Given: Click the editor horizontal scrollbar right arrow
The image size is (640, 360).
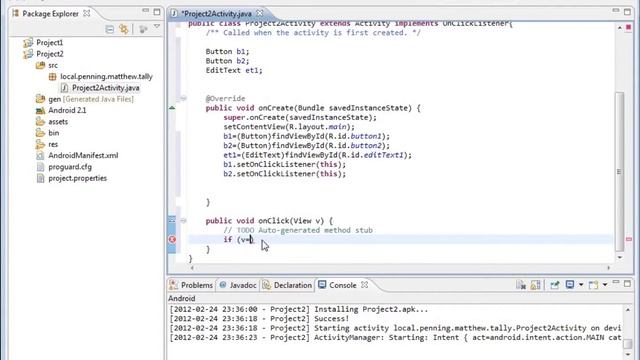Looking at the screenshot, I should point(609,268).
